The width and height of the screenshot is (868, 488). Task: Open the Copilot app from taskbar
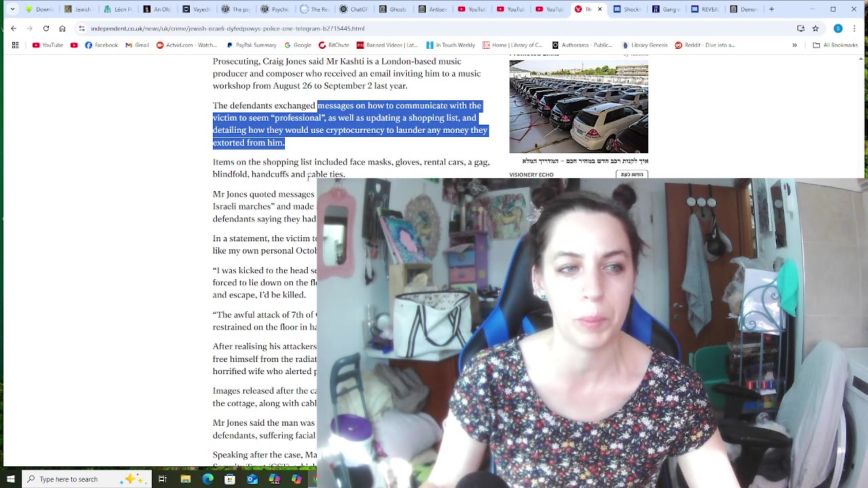click(296, 479)
